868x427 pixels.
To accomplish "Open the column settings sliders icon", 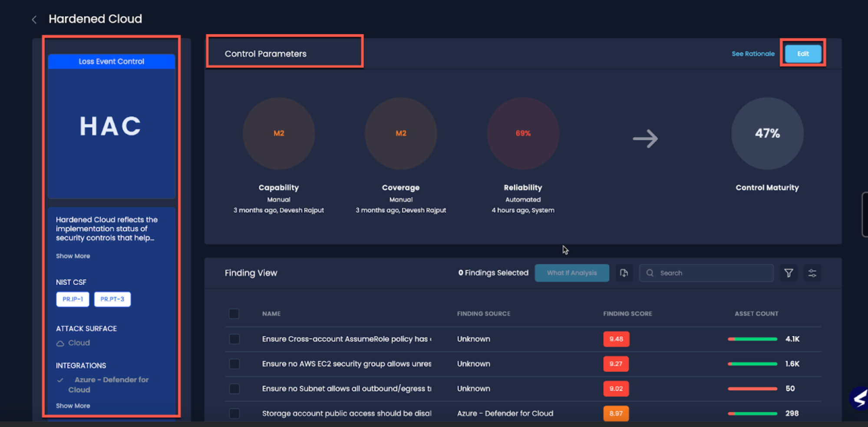I will coord(812,273).
